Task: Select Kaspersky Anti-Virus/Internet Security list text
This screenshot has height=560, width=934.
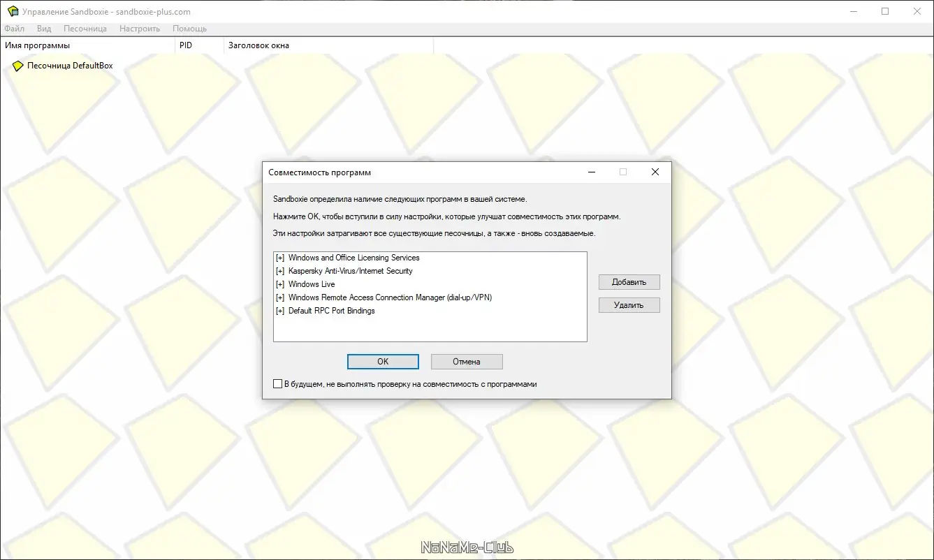Action: point(351,271)
